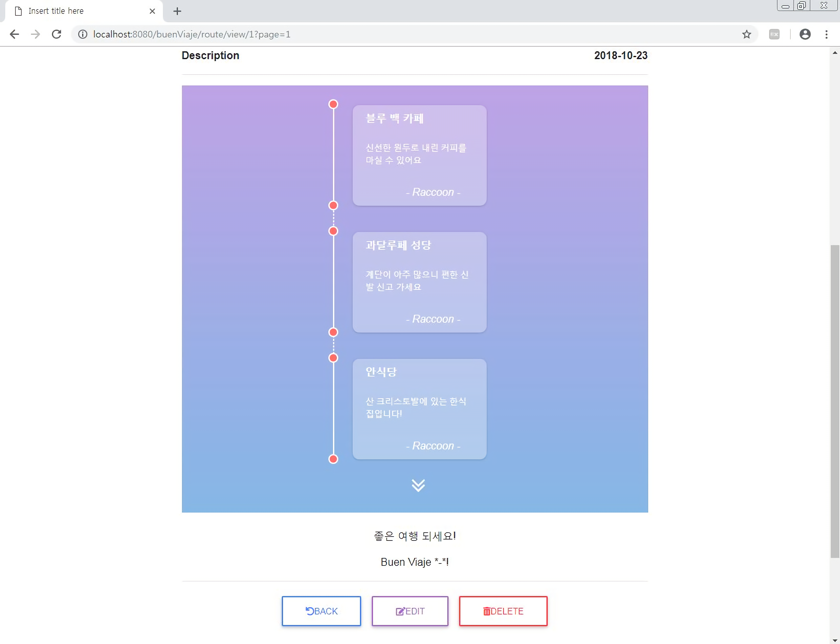View site information icon in address bar
Screen dimensions: 840x644
pyautogui.click(x=82, y=34)
